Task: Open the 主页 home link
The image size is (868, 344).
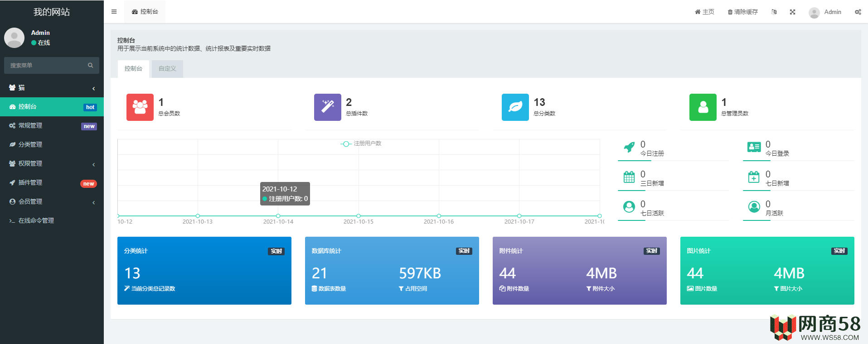Action: pos(704,12)
